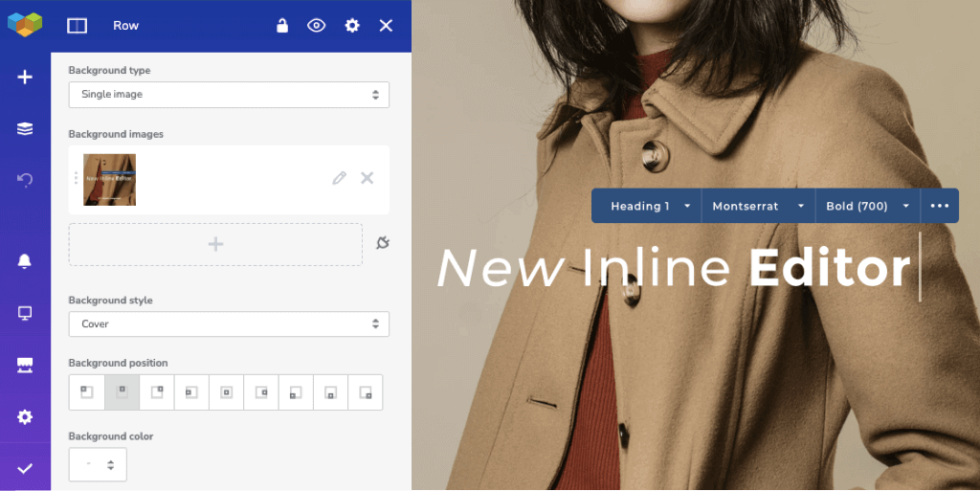Screen dimensions: 980x491
Task: Open Row settings gear in header
Action: click(352, 26)
